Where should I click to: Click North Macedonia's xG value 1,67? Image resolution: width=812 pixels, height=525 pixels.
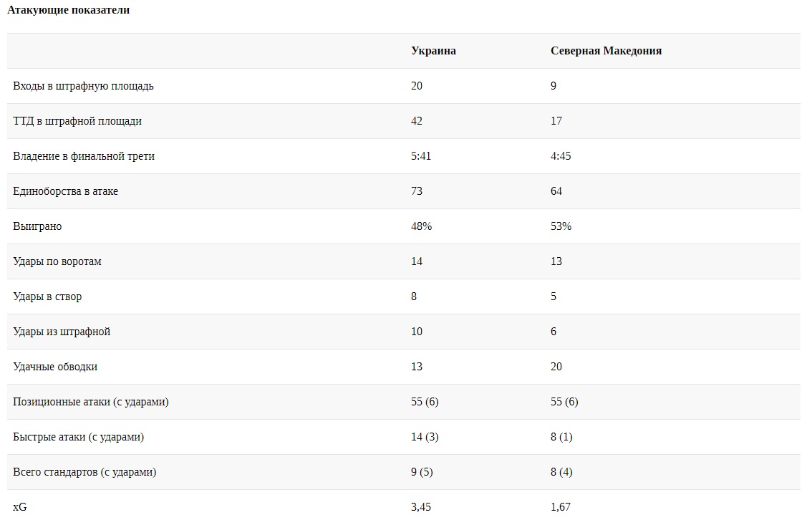coord(561,507)
